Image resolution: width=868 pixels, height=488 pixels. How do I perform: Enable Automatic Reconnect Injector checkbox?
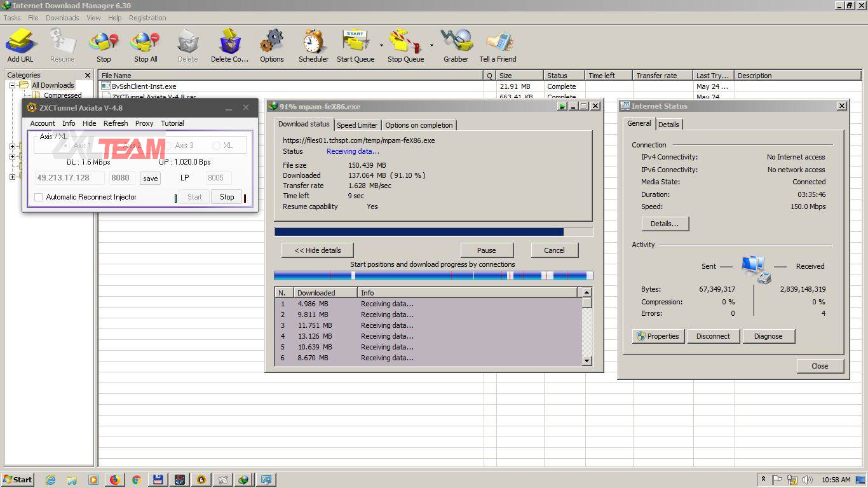click(39, 197)
